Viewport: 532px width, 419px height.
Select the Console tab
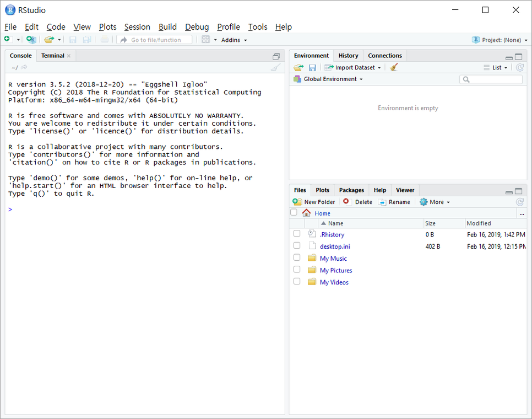21,56
